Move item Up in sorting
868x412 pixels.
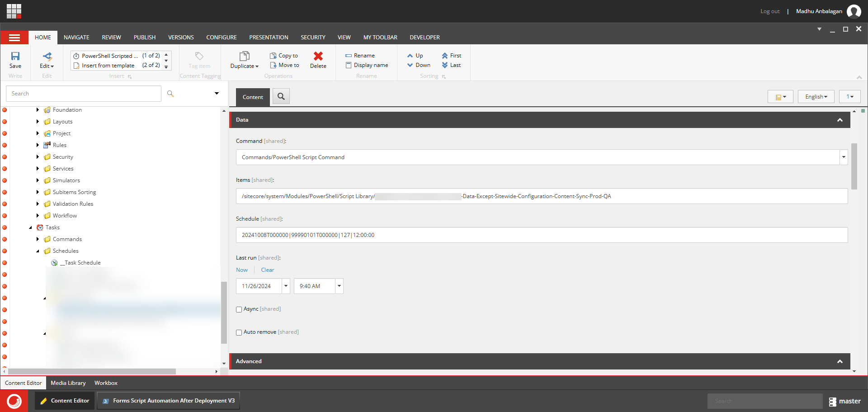[x=415, y=56]
